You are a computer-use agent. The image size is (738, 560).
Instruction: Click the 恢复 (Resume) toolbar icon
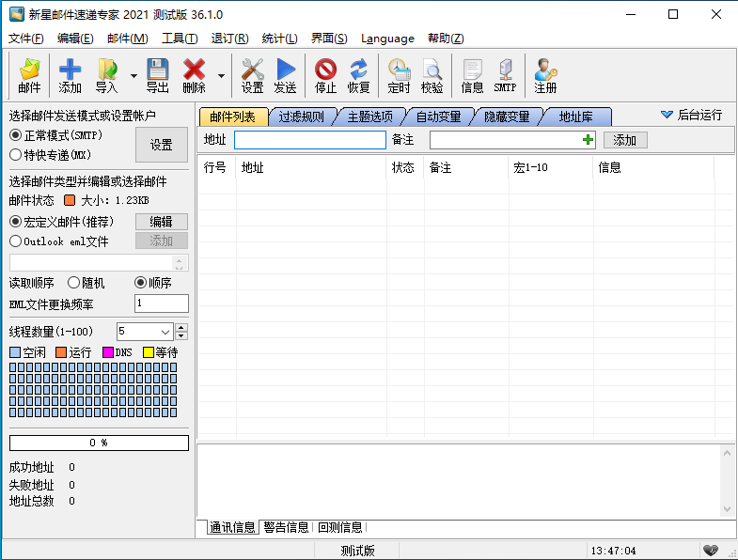(x=358, y=74)
